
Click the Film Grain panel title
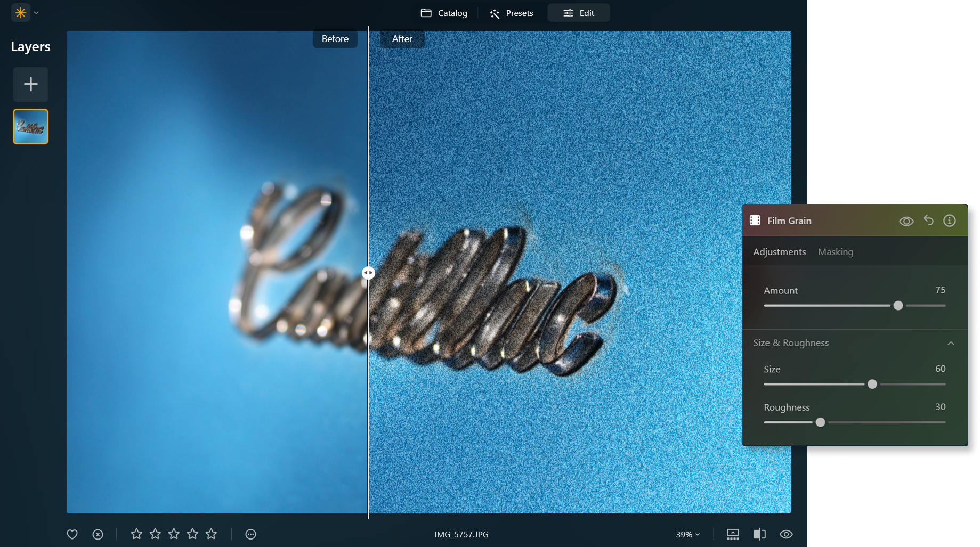tap(789, 221)
